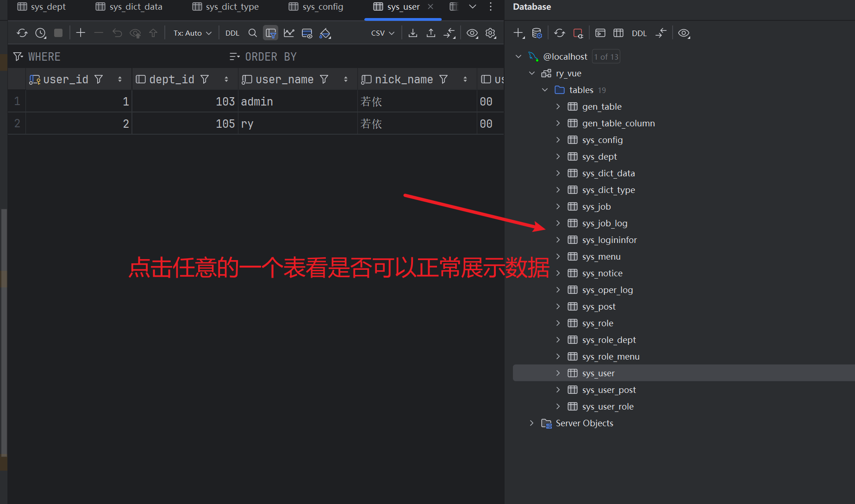
Task: Open the table editor icon in Database panel
Action: point(618,33)
